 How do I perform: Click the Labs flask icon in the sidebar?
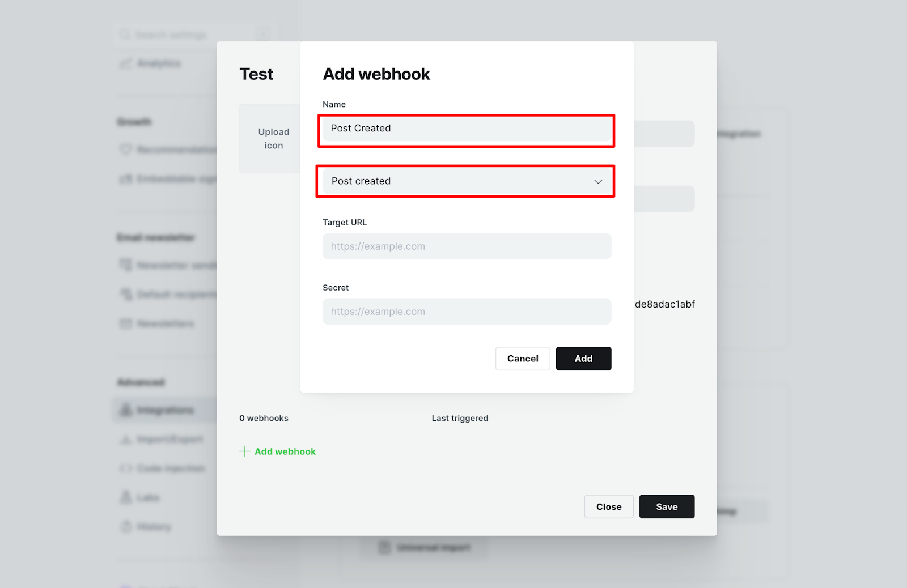click(x=125, y=497)
